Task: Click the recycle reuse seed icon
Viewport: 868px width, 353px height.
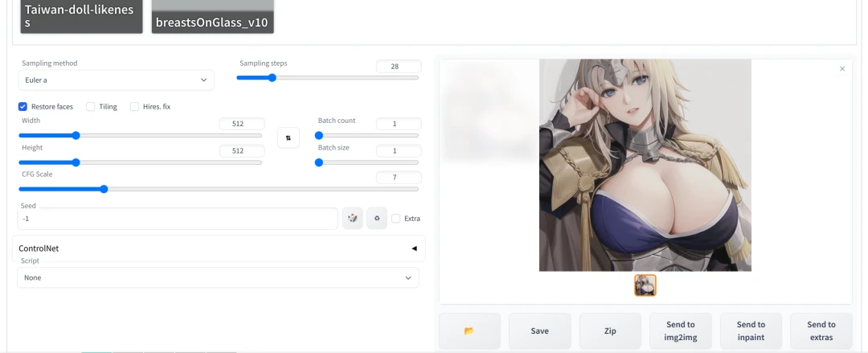Action: [x=377, y=218]
